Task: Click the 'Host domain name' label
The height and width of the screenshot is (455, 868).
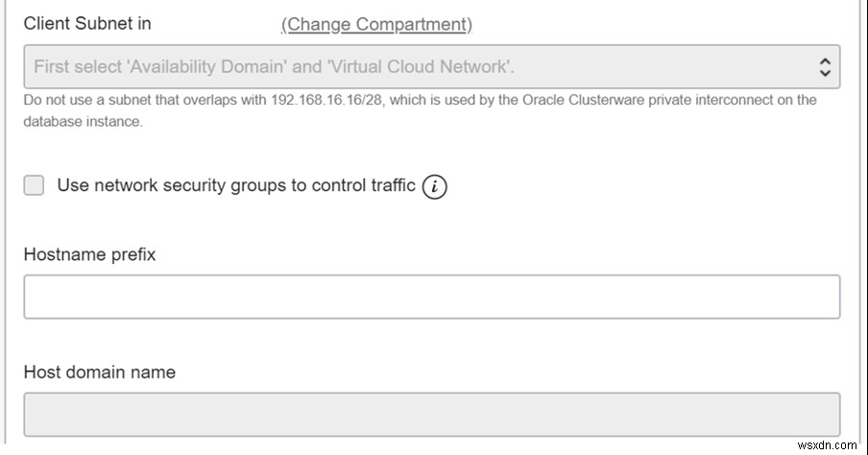Action: [100, 371]
